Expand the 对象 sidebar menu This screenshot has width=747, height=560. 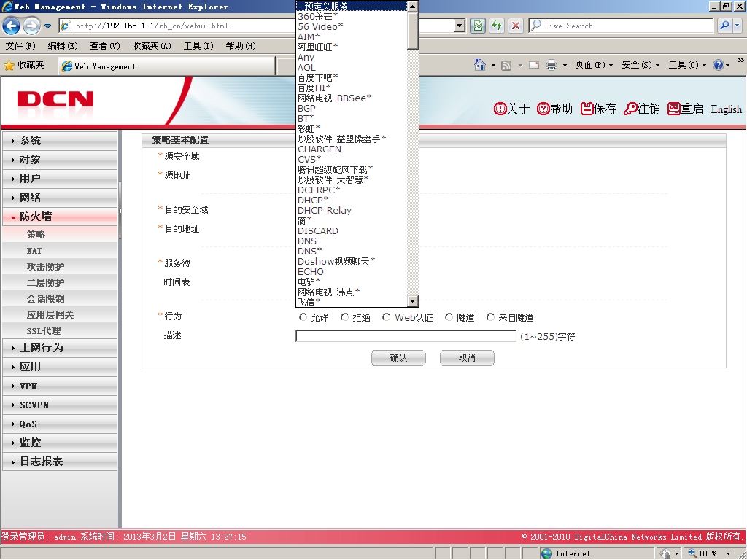[60, 160]
